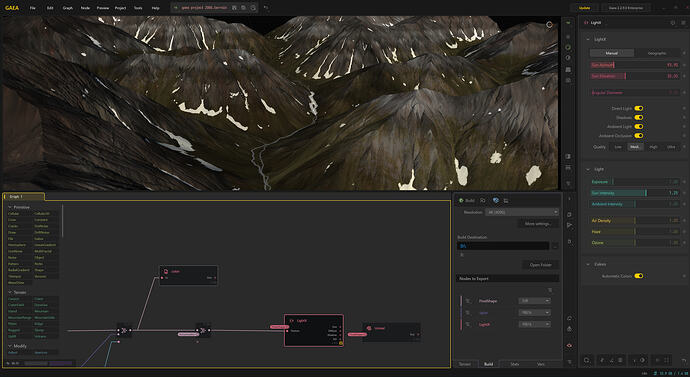
Task: Click the viewport compass icon
Action: pyautogui.click(x=549, y=25)
